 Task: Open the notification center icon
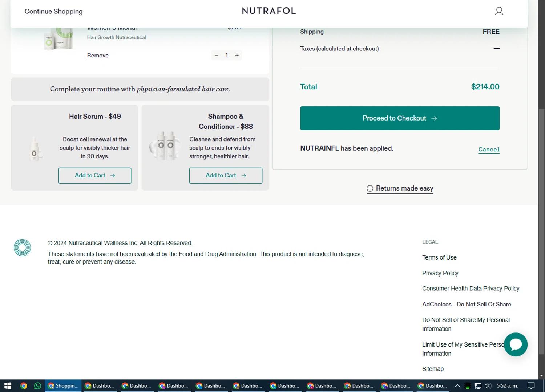(531, 386)
